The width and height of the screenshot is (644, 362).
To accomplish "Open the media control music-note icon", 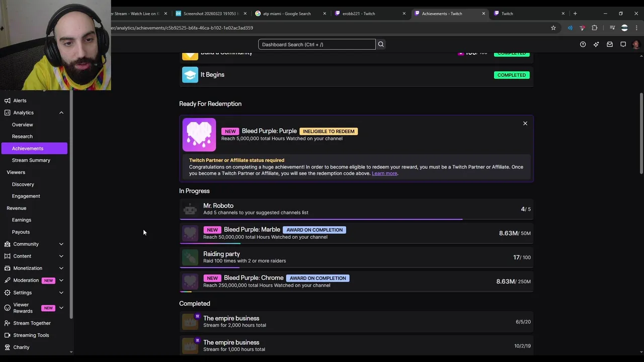I will [x=612, y=28].
